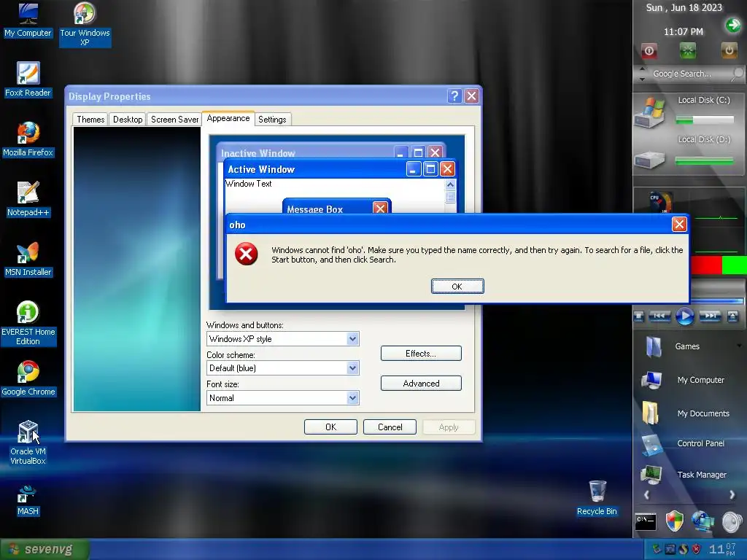Open Oracle VM VirtualBox icon
This screenshot has width=747, height=560.
click(x=28, y=443)
